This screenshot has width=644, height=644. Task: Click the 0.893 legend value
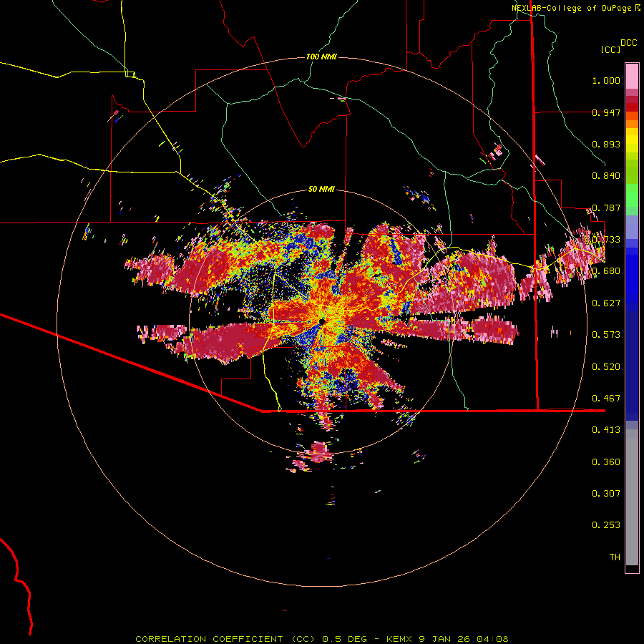606,144
